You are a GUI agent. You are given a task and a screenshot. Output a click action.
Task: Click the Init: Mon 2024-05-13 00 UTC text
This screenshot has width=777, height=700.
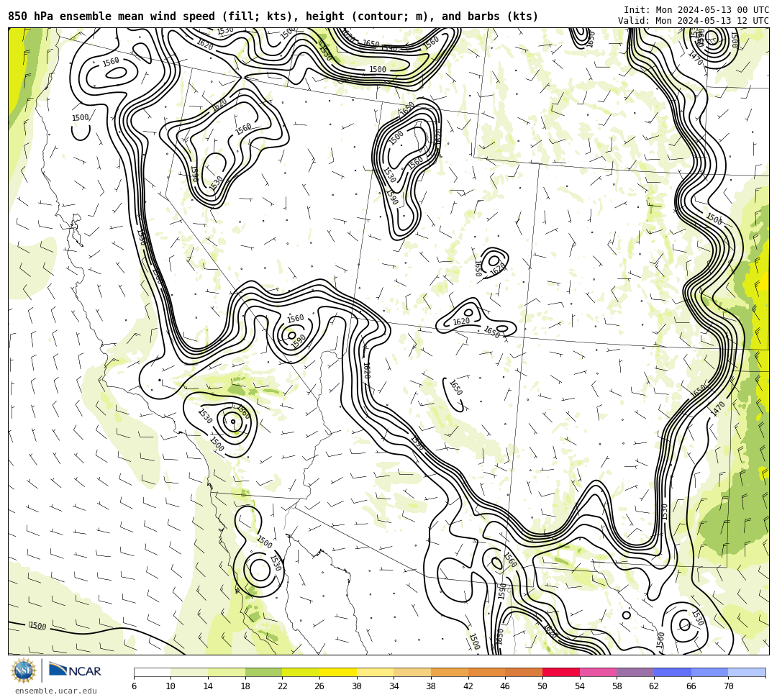coord(696,10)
